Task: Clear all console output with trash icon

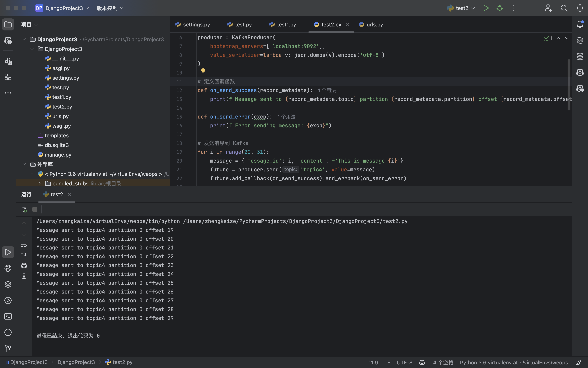Action: point(24,276)
